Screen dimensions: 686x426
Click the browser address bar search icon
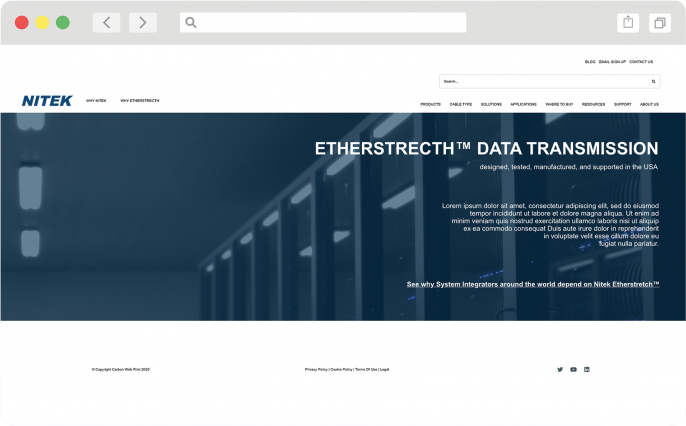click(191, 22)
